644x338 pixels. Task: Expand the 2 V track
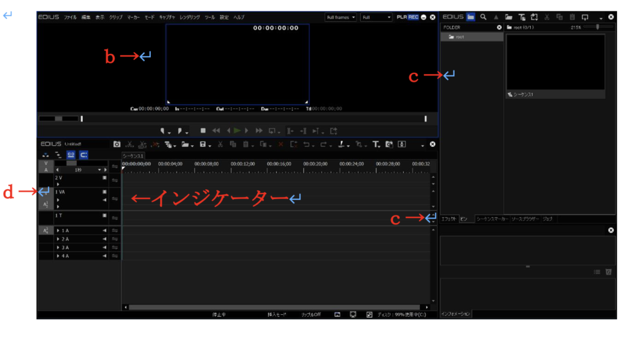pyautogui.click(x=58, y=184)
